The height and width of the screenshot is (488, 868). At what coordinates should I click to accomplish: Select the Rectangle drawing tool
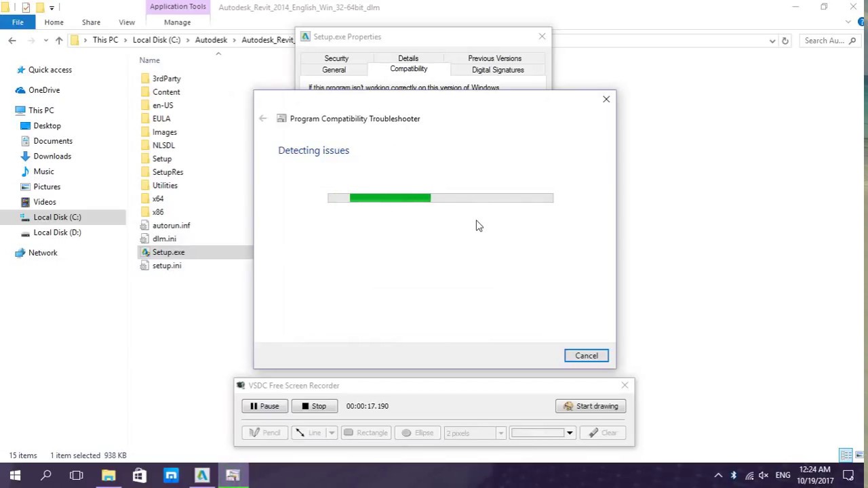point(366,432)
